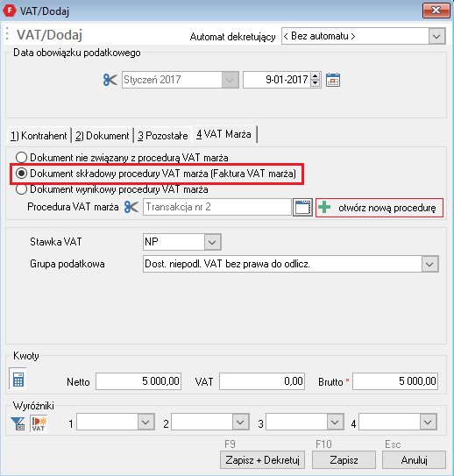
Task: Select Dokument wynikowy procedury VAT marża option
Action: click(112, 189)
